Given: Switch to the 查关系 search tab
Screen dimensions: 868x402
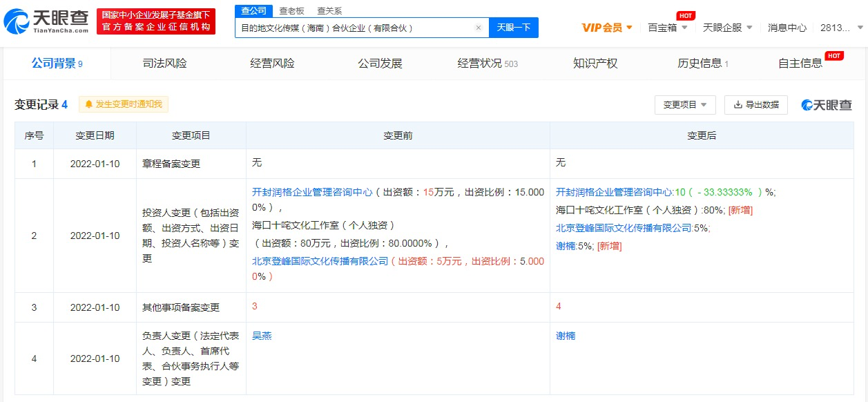Looking at the screenshot, I should 329,10.
